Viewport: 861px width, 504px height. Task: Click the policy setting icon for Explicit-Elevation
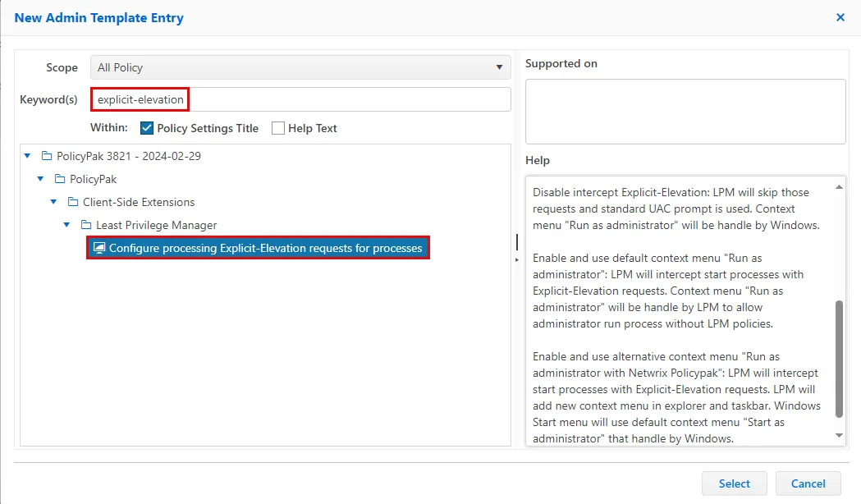click(99, 248)
